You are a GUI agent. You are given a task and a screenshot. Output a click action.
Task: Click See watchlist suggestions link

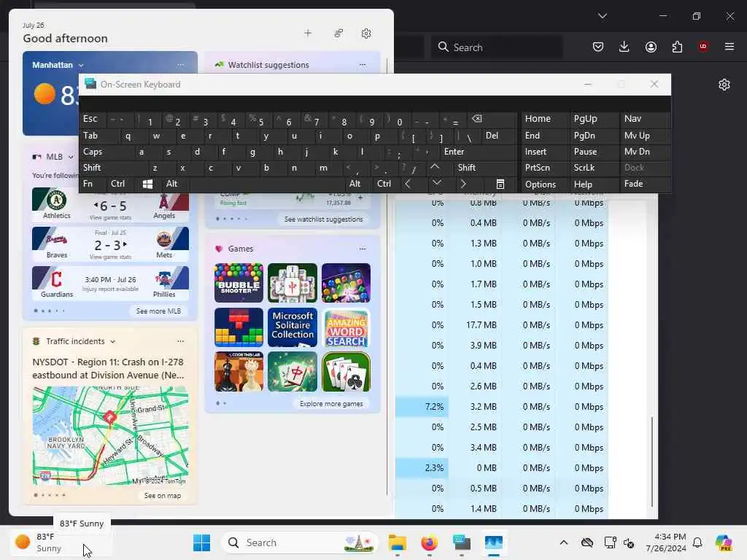coord(323,219)
